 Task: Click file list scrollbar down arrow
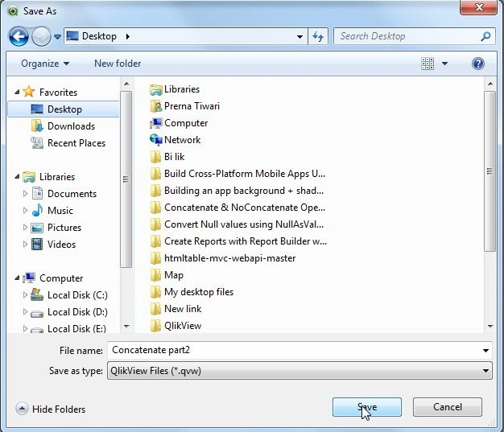tap(490, 327)
